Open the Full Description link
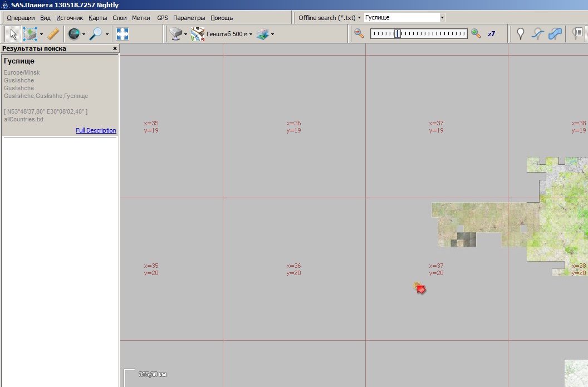 tap(96, 130)
